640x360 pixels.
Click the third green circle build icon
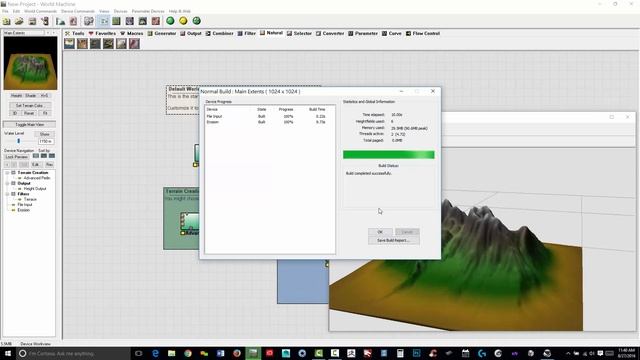(196, 21)
